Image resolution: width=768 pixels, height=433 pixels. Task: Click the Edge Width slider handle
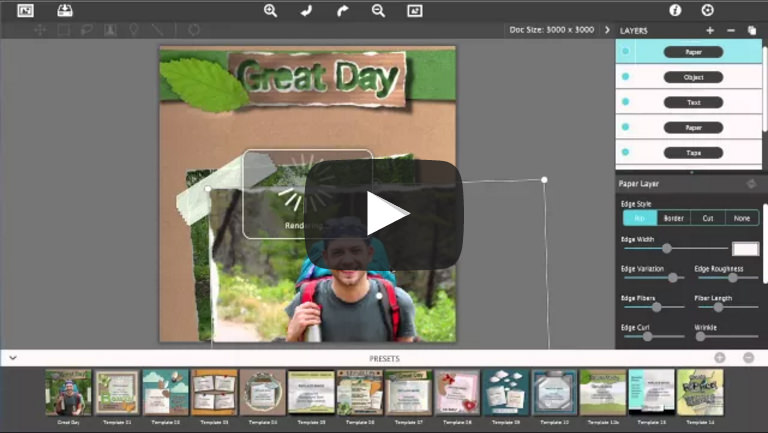tap(667, 248)
